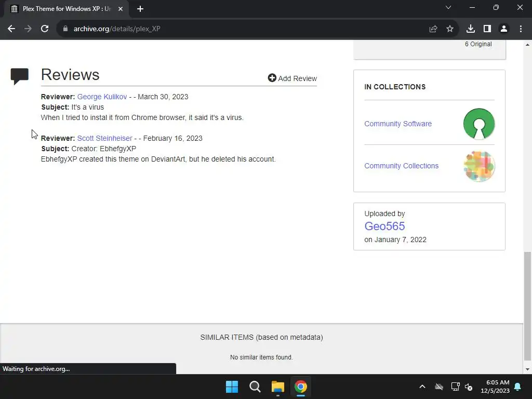Click Community Software green logo thumbnail

pos(478,124)
